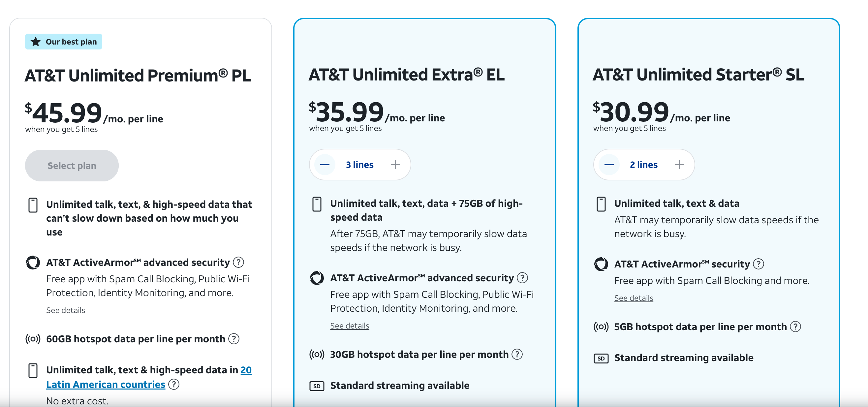Open help icon beside Extra ActiveArmor advanced security

tap(523, 278)
